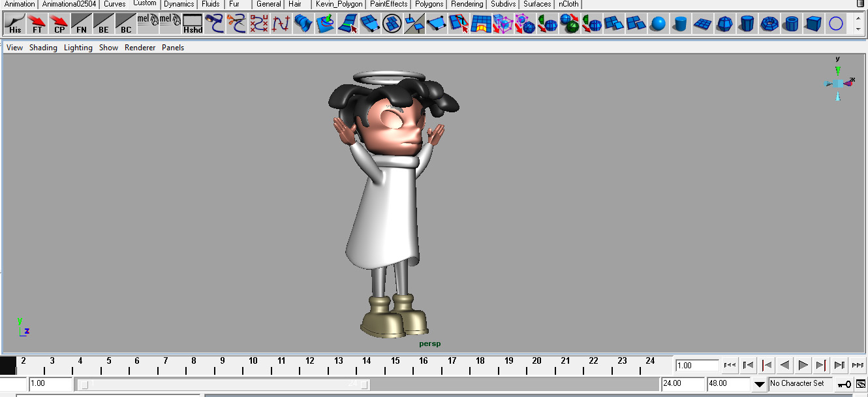Switch to the Fur shelf tab
The image size is (868, 397).
pos(234,4)
